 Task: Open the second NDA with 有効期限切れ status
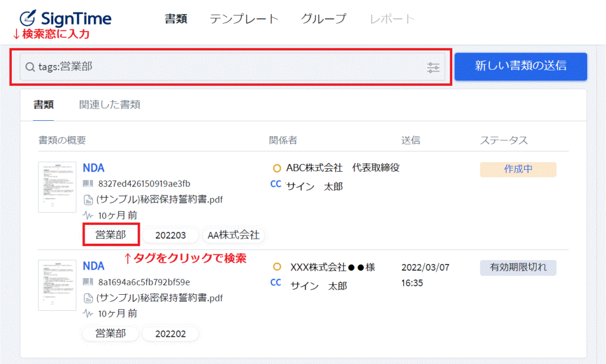click(x=94, y=266)
